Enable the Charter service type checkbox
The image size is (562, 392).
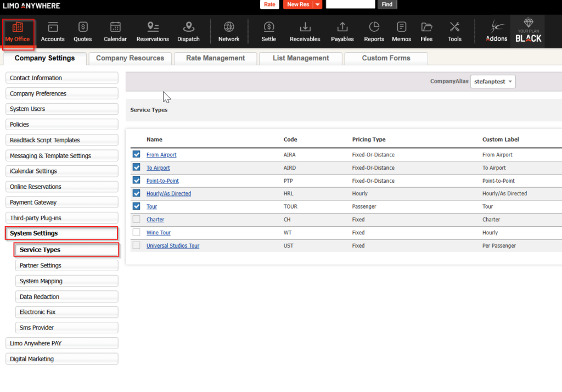pos(137,219)
